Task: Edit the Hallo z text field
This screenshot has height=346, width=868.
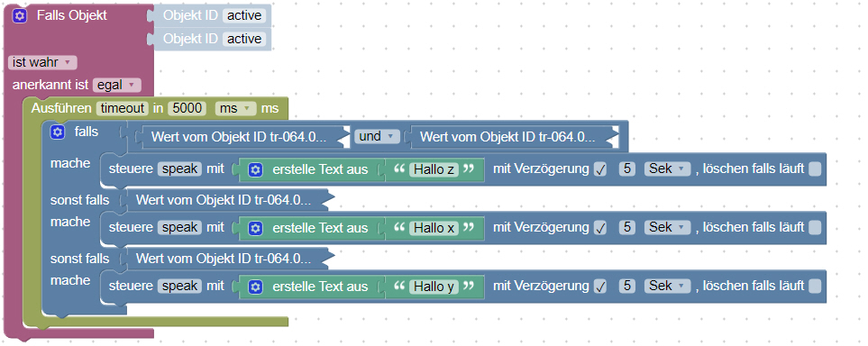Action: (x=434, y=169)
